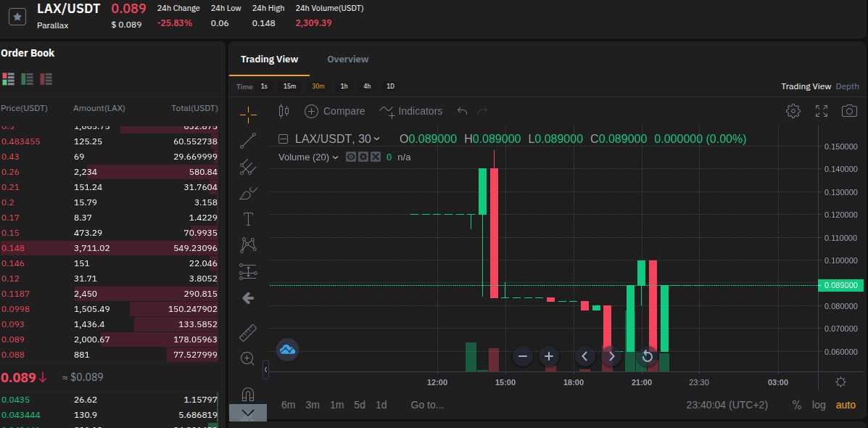Toggle auto scale

(x=846, y=405)
